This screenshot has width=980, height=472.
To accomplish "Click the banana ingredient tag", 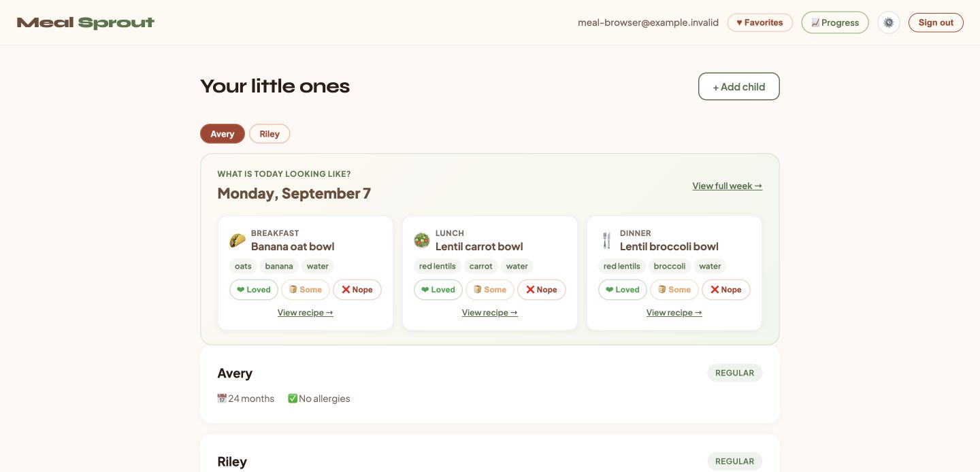I will pos(279,266).
